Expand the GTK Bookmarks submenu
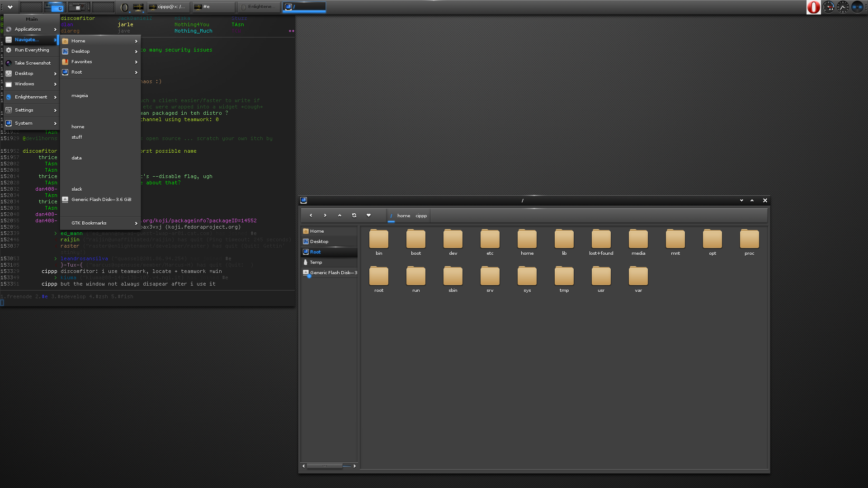Screen dimensions: 868x488 [x=100, y=223]
